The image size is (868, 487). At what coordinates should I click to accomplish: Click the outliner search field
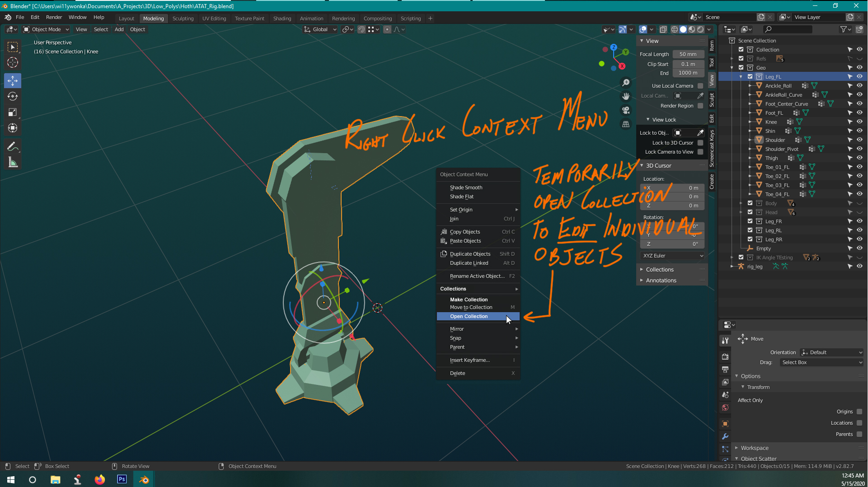[x=788, y=29]
